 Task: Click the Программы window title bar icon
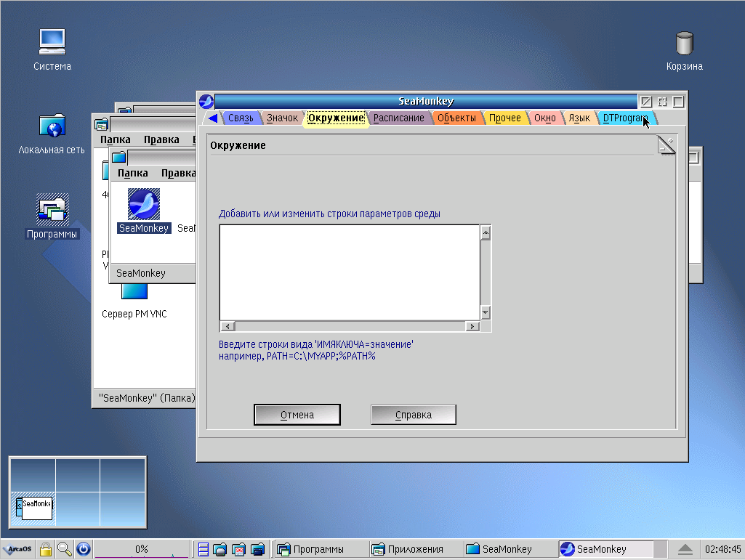[101, 124]
